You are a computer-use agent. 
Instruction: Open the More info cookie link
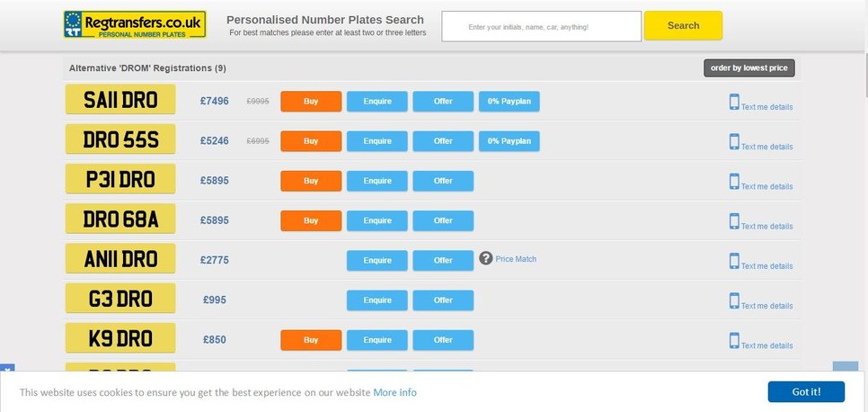click(394, 392)
